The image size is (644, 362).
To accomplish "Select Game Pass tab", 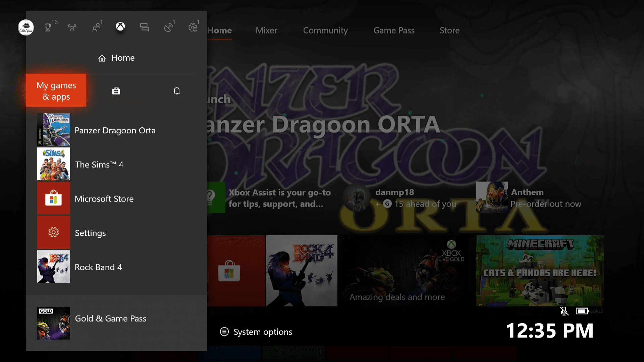I will click(394, 30).
